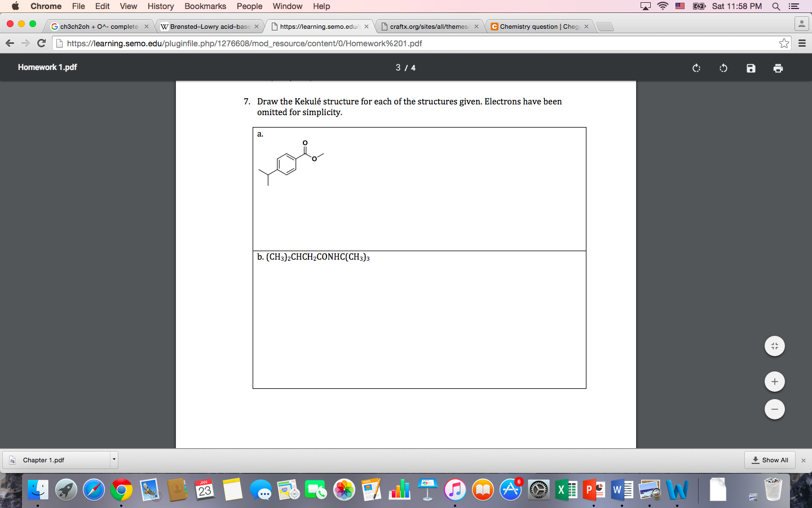
Task: Rotate the PDF page counterclockwise
Action: click(x=723, y=68)
